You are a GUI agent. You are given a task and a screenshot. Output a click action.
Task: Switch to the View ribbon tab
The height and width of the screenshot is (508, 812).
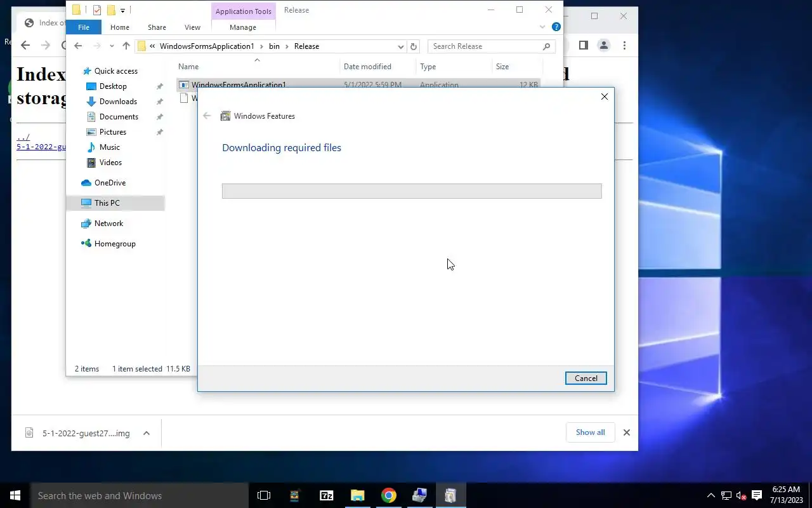pos(192,27)
